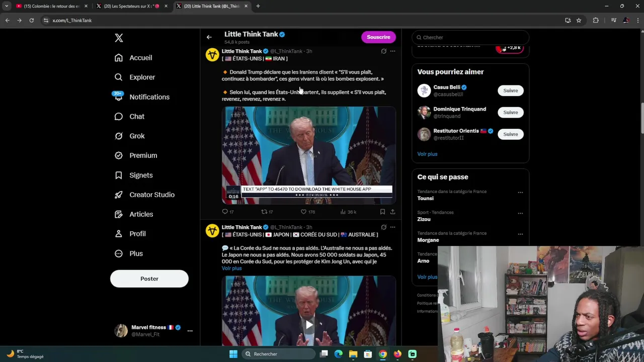644x362 pixels.
Task: Open browser extensions puzzle icon
Action: pos(596,20)
